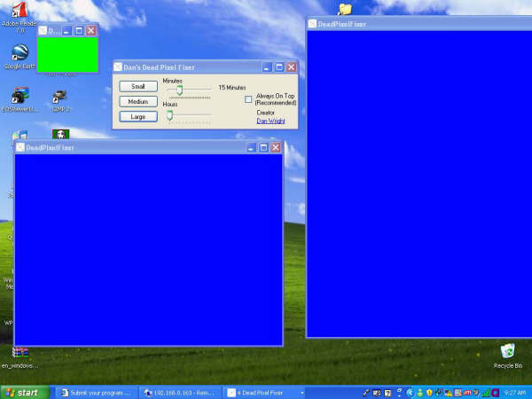The width and height of the screenshot is (532, 399).
Task: Click the large right DeadPixelFixer window's title icon
Action: [x=312, y=24]
